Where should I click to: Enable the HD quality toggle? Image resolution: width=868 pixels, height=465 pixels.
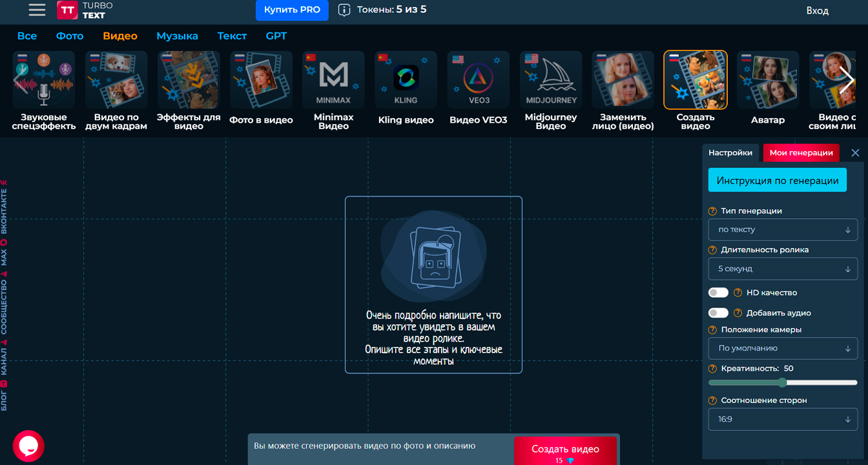(718, 293)
